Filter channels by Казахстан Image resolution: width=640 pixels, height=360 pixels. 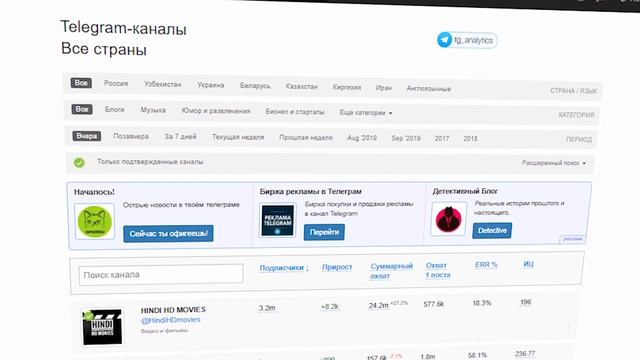302,87
